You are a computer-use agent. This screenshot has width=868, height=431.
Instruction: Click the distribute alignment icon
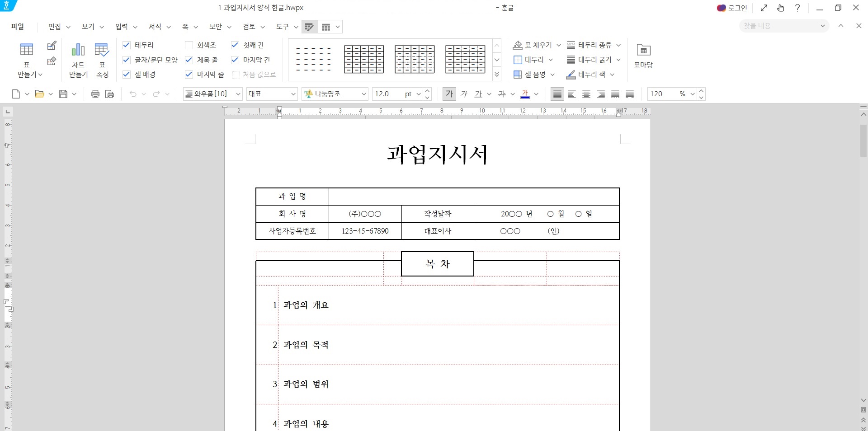pyautogui.click(x=615, y=94)
